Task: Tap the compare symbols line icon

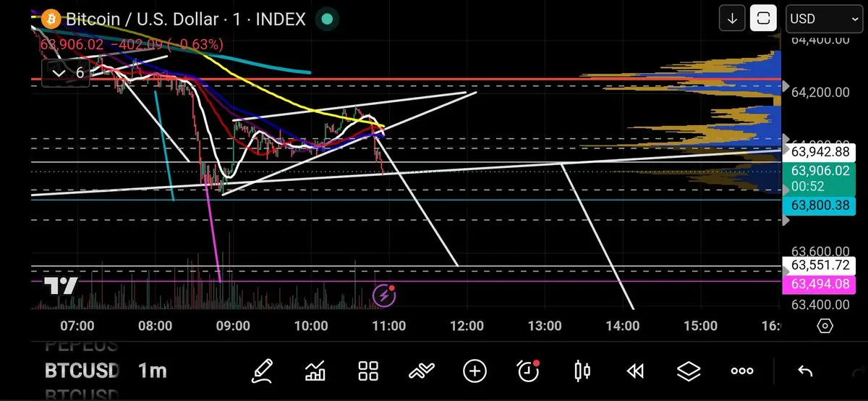Action: [422, 371]
